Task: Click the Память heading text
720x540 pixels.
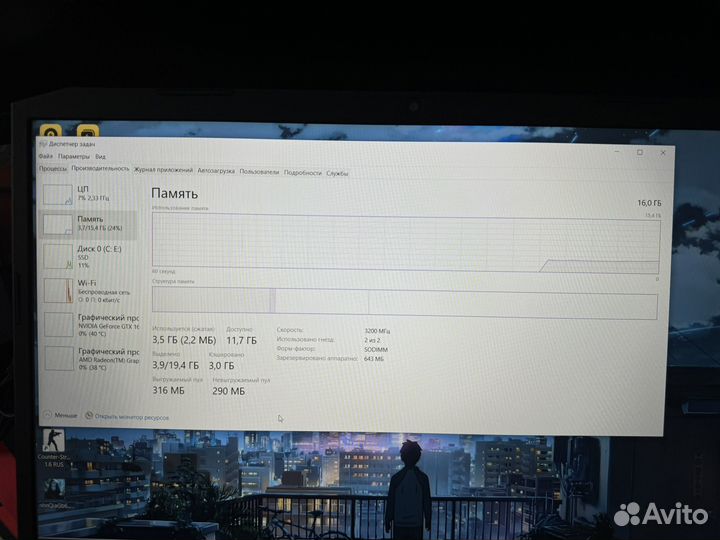Action: coord(174,193)
